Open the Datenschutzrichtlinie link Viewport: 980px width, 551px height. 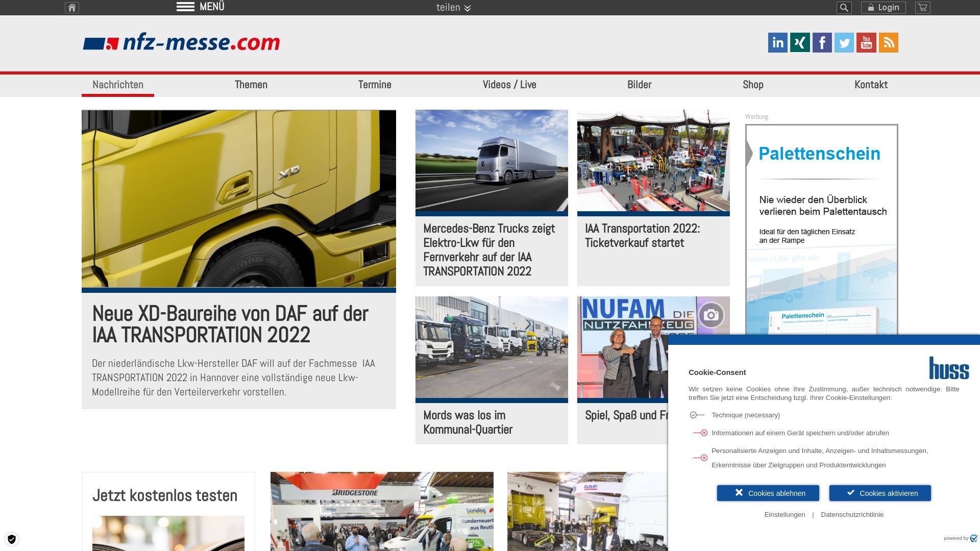(x=852, y=515)
